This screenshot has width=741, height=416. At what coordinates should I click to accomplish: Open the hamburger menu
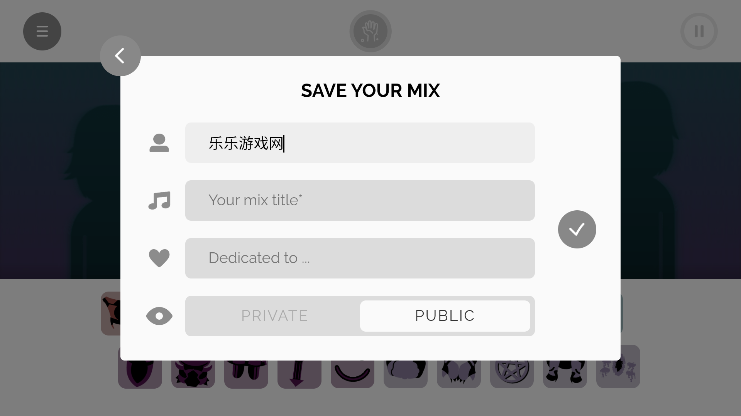42,31
